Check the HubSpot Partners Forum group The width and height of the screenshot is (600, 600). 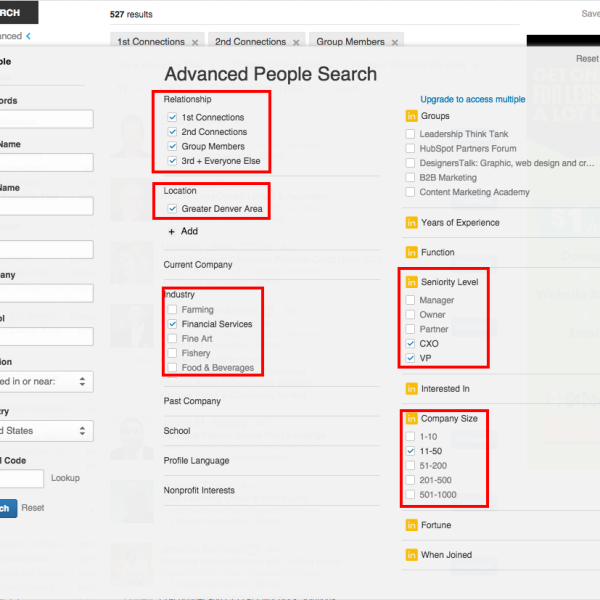pyautogui.click(x=410, y=148)
